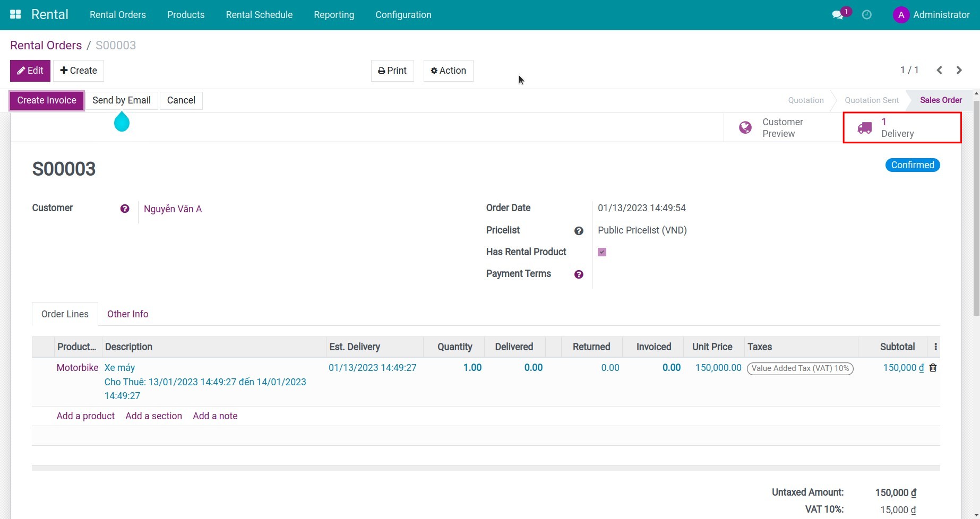Click the Send by Email button
The image size is (980, 519).
[122, 100]
